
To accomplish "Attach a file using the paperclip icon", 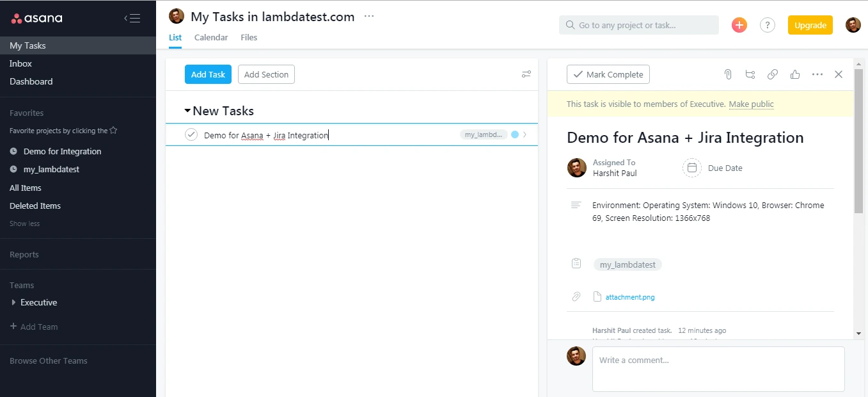I will [727, 74].
